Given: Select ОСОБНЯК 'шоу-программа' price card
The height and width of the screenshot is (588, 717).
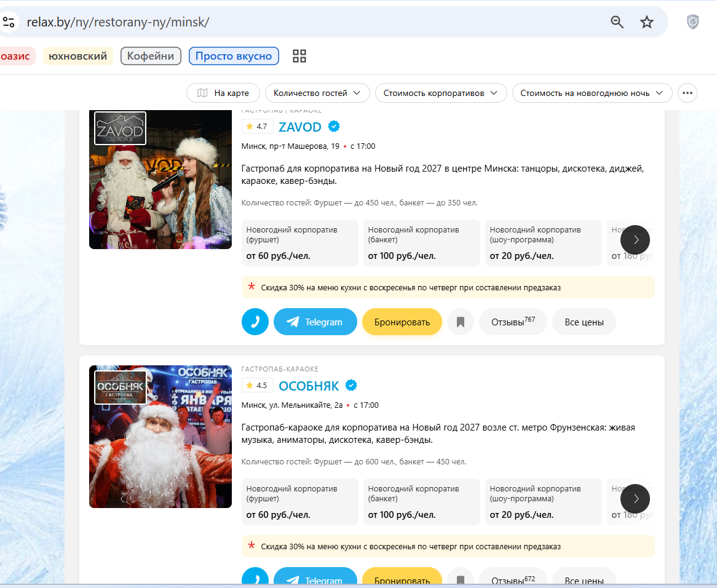Looking at the screenshot, I should [543, 501].
